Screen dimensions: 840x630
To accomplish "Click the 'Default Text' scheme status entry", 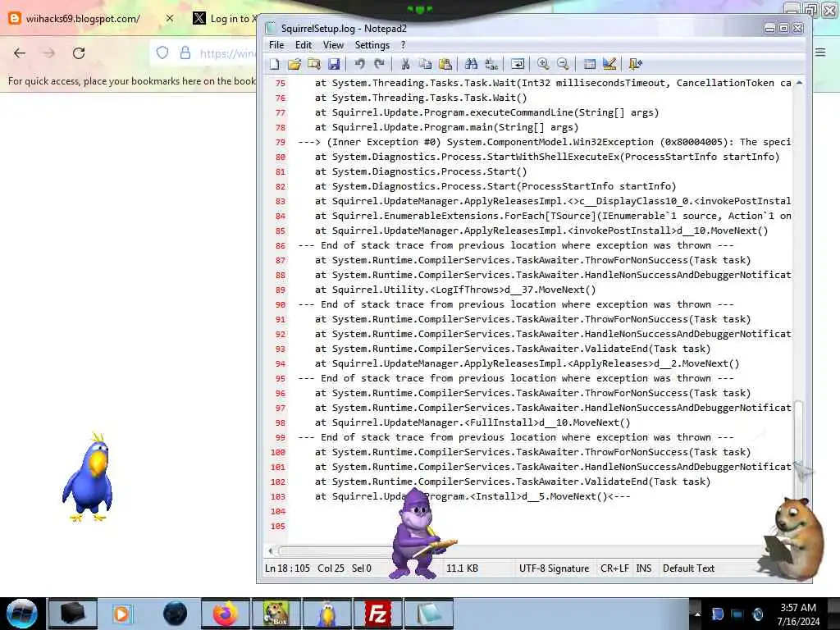I will (x=688, y=568).
